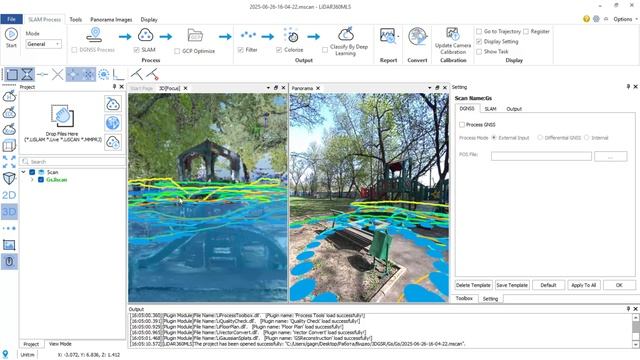Toggle the Display Setting checkbox
640x360 pixels.
[479, 42]
